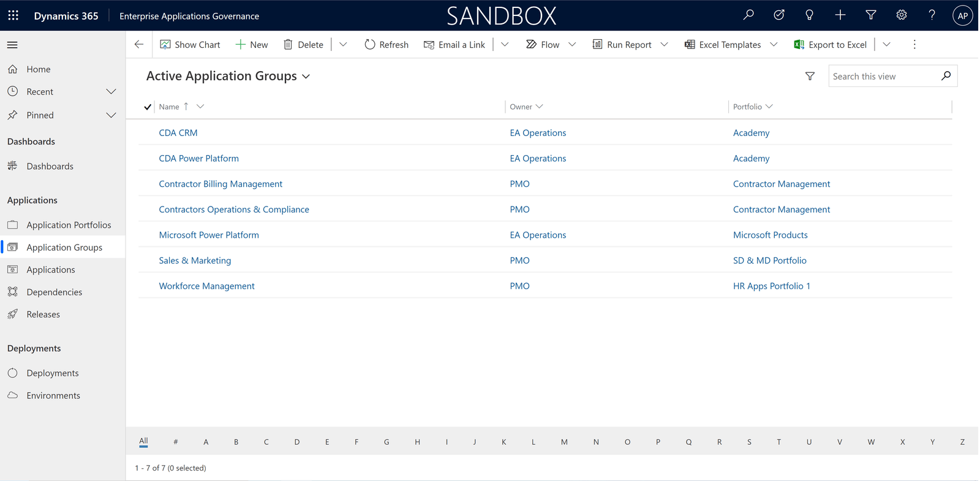Expand the Recent section chevron
This screenshot has height=481, width=980.
pyautogui.click(x=111, y=92)
